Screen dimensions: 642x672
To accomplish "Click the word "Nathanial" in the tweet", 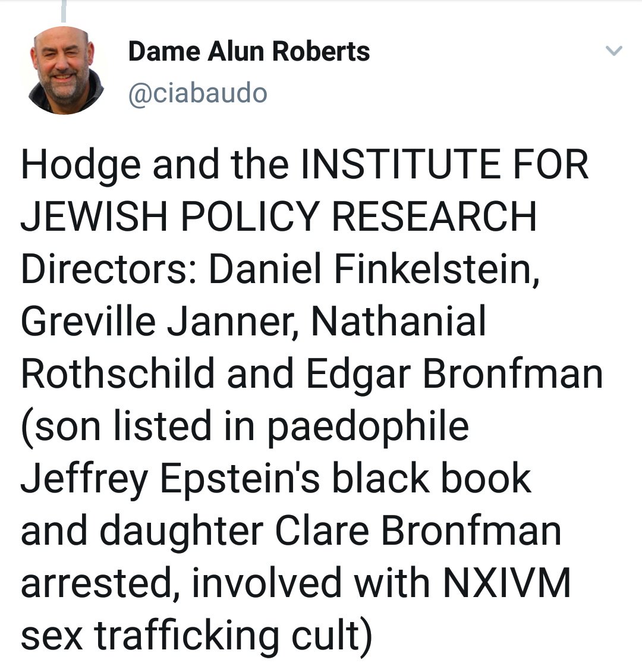I will tap(399, 320).
